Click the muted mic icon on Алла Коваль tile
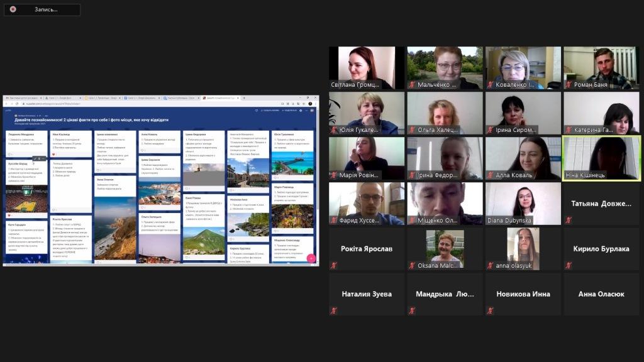The height and width of the screenshot is (362, 644). pyautogui.click(x=490, y=175)
